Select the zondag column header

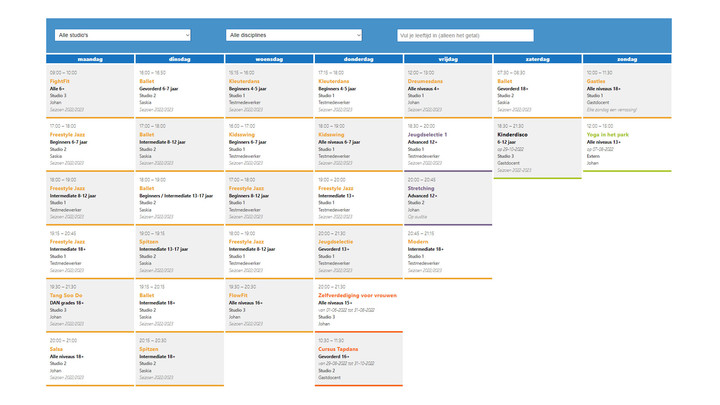(627, 59)
